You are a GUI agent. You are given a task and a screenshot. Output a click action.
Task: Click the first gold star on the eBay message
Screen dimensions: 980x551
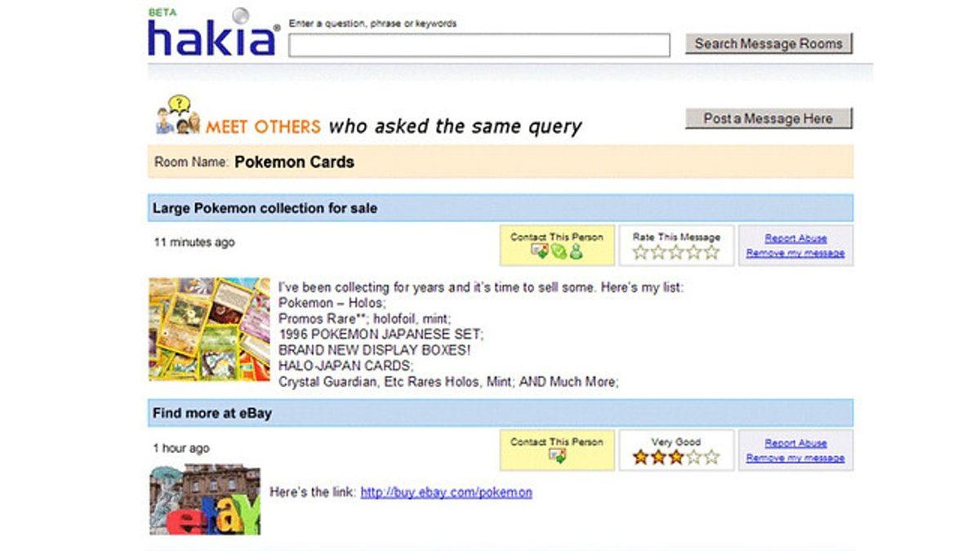click(x=640, y=457)
